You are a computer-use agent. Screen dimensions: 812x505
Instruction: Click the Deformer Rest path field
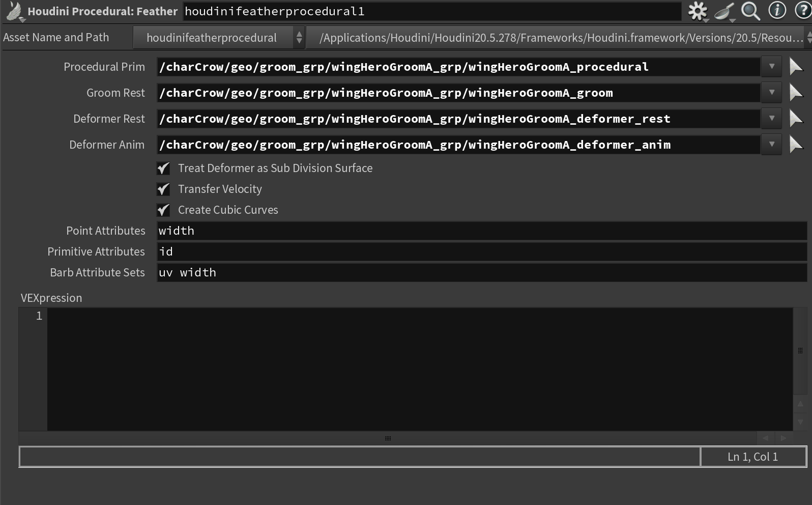pos(458,119)
